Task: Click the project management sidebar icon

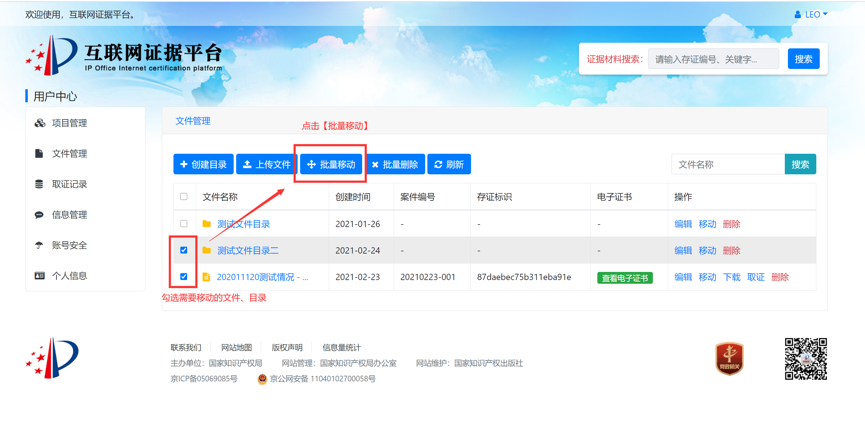Action: [40, 123]
